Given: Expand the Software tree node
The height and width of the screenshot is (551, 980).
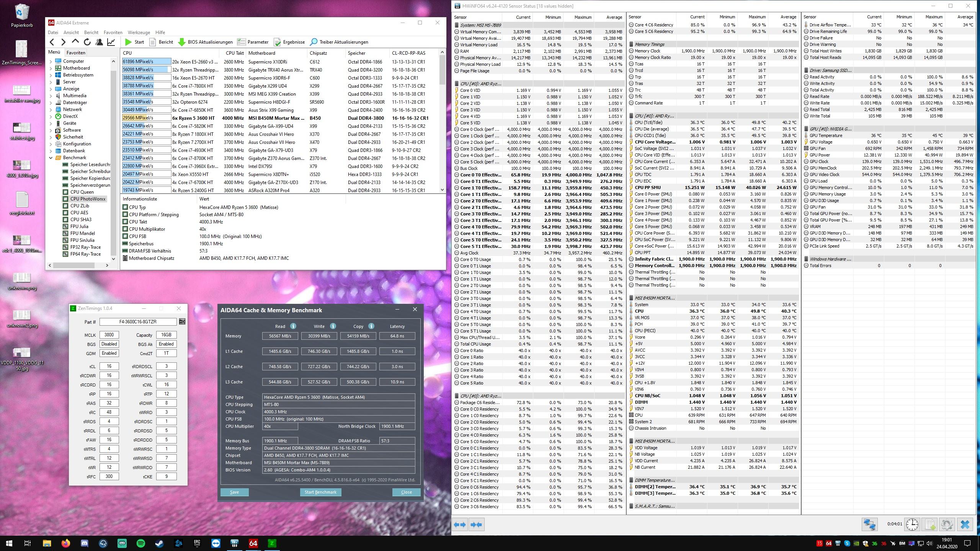Looking at the screenshot, I should click(51, 130).
